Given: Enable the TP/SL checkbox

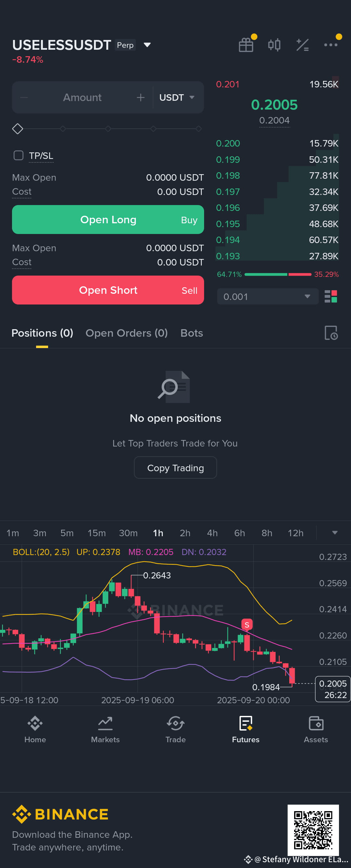Looking at the screenshot, I should (19, 155).
